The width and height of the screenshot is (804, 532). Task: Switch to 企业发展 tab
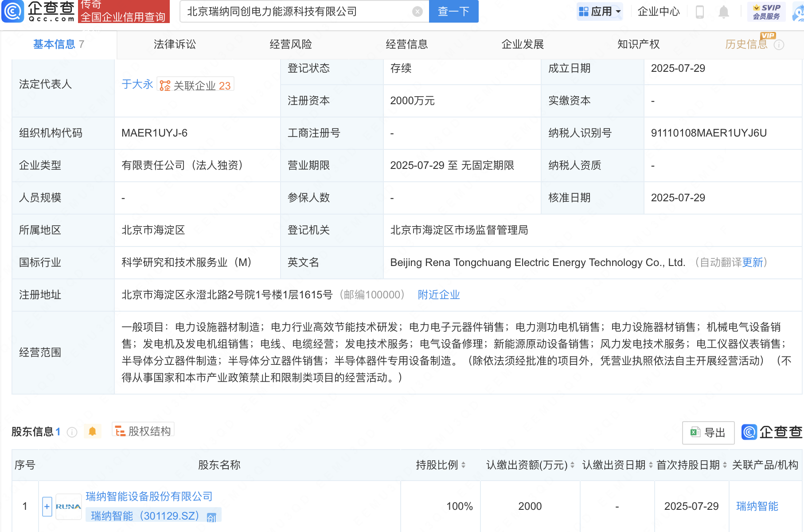523,44
